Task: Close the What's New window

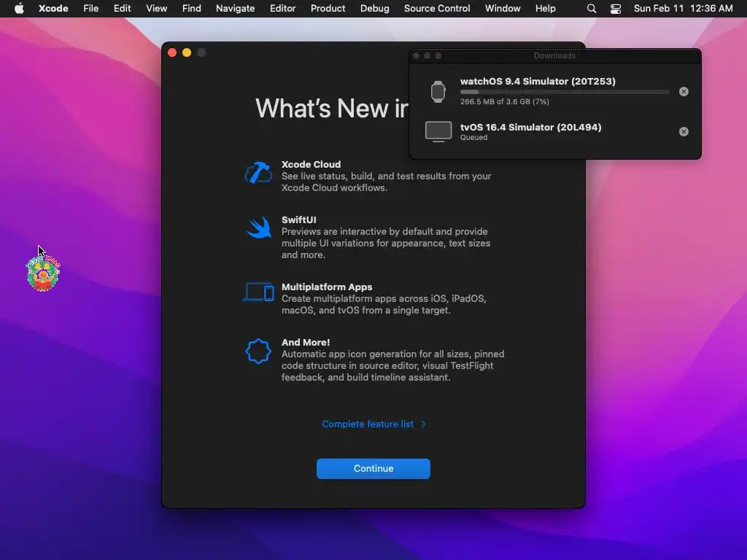Action: (x=172, y=52)
